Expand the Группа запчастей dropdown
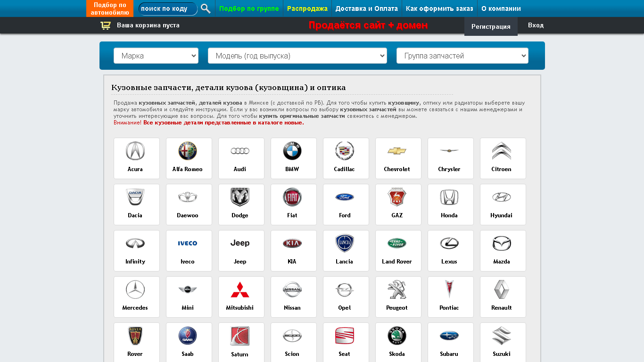Image resolution: width=644 pixels, height=362 pixels. click(462, 56)
